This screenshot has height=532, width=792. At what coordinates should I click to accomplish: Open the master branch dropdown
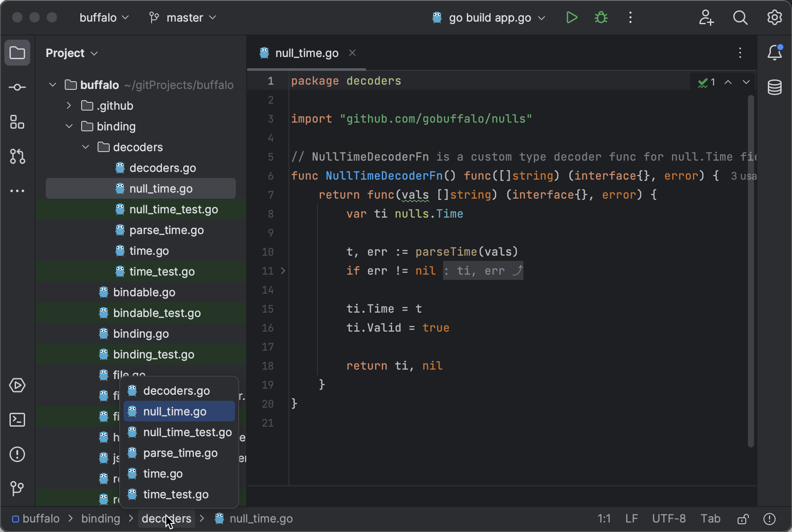pyautogui.click(x=183, y=18)
